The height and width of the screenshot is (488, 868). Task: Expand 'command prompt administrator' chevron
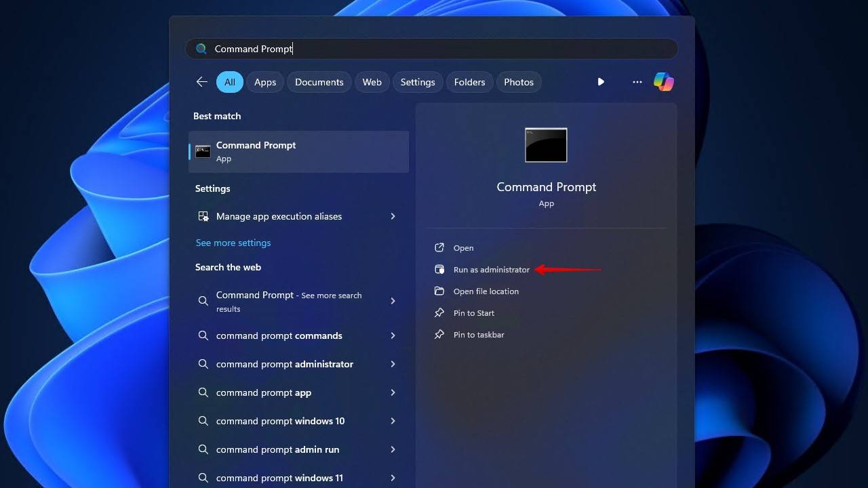pyautogui.click(x=393, y=364)
